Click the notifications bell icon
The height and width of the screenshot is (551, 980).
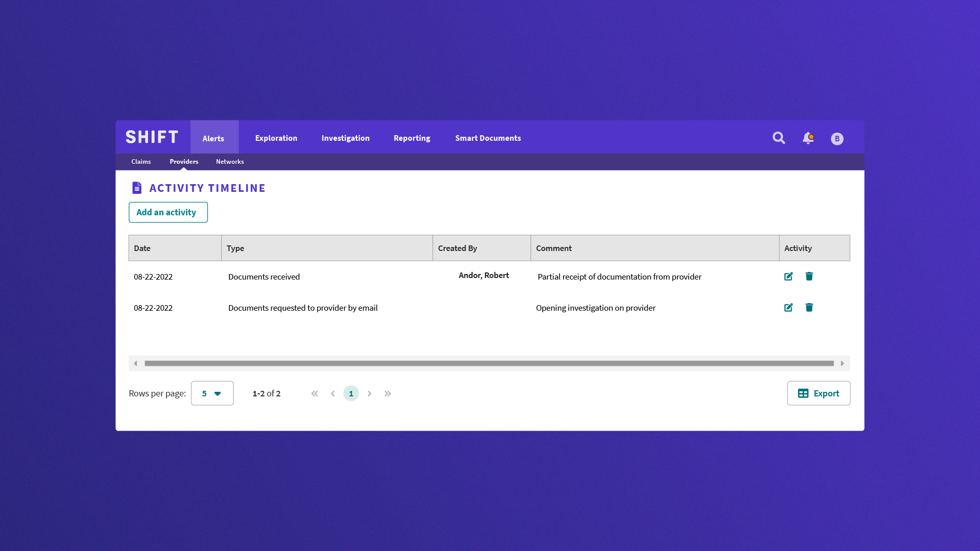click(808, 138)
